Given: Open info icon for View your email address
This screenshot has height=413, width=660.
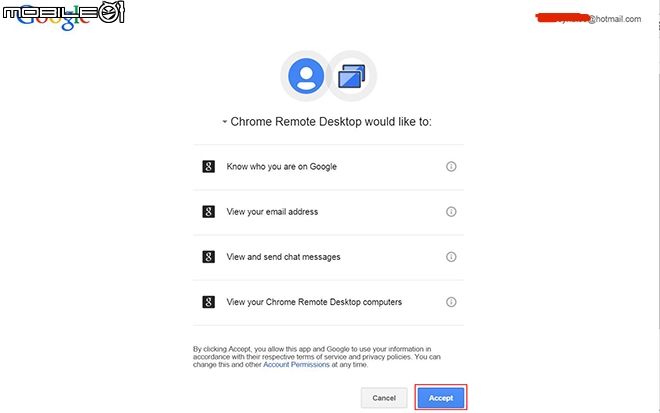Looking at the screenshot, I should pos(451,212).
